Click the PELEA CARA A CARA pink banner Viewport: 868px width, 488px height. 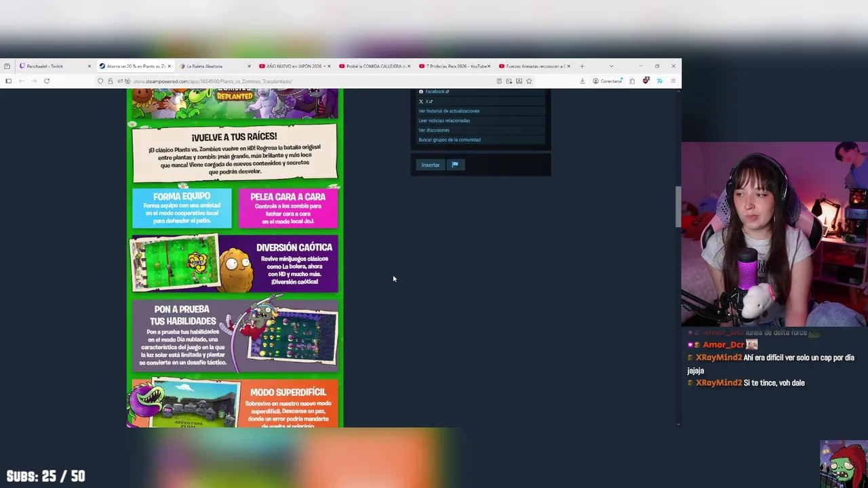pos(288,208)
